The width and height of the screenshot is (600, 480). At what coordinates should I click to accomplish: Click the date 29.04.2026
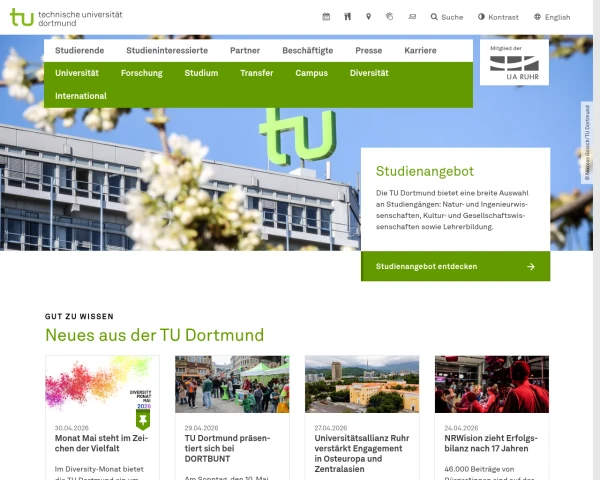[201, 428]
